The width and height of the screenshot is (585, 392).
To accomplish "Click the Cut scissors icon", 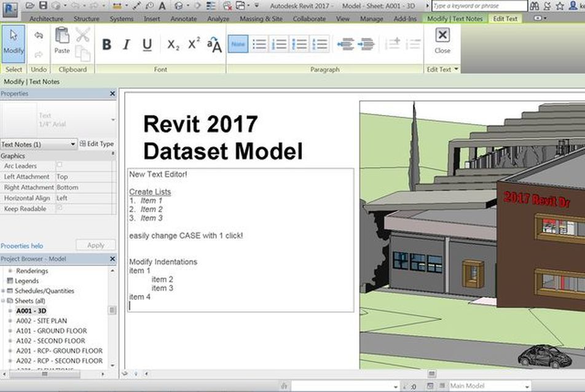I will click(82, 34).
